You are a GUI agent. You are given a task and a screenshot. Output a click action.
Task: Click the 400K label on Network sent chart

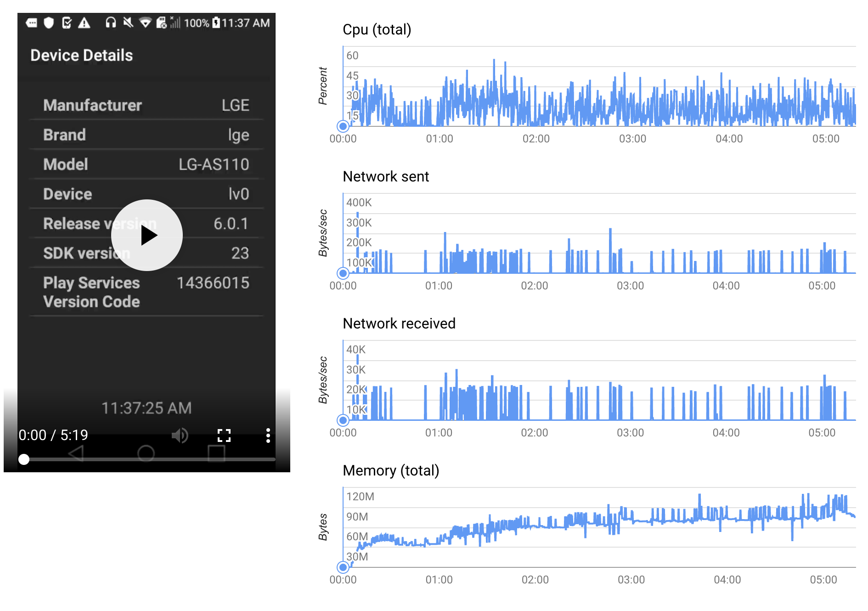point(359,203)
